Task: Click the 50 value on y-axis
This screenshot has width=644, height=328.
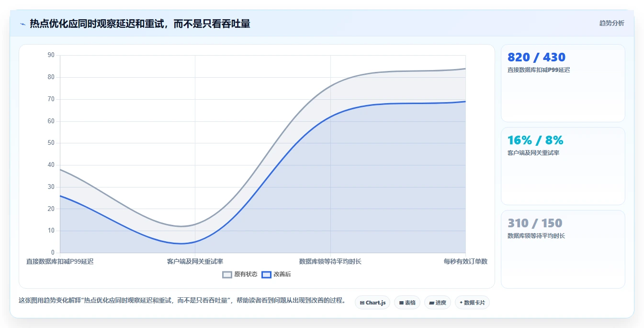Action: point(51,143)
